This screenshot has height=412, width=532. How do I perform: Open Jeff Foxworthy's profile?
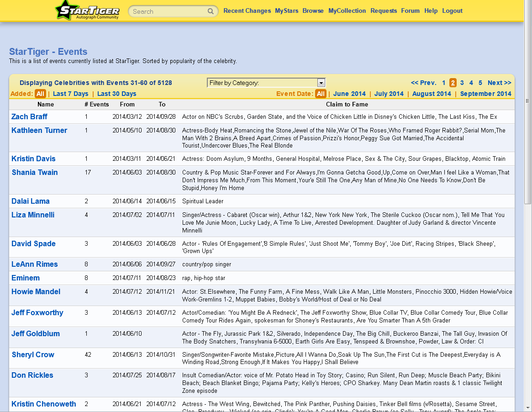point(37,312)
